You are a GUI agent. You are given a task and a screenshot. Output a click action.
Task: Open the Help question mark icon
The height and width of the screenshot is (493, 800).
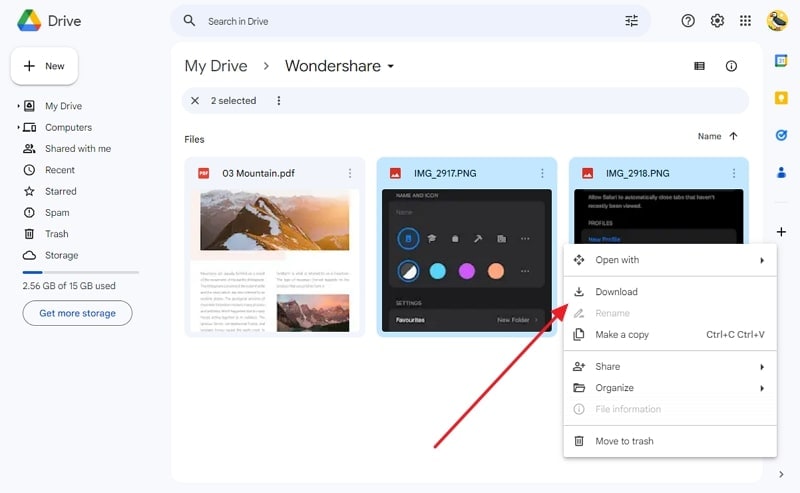(688, 21)
